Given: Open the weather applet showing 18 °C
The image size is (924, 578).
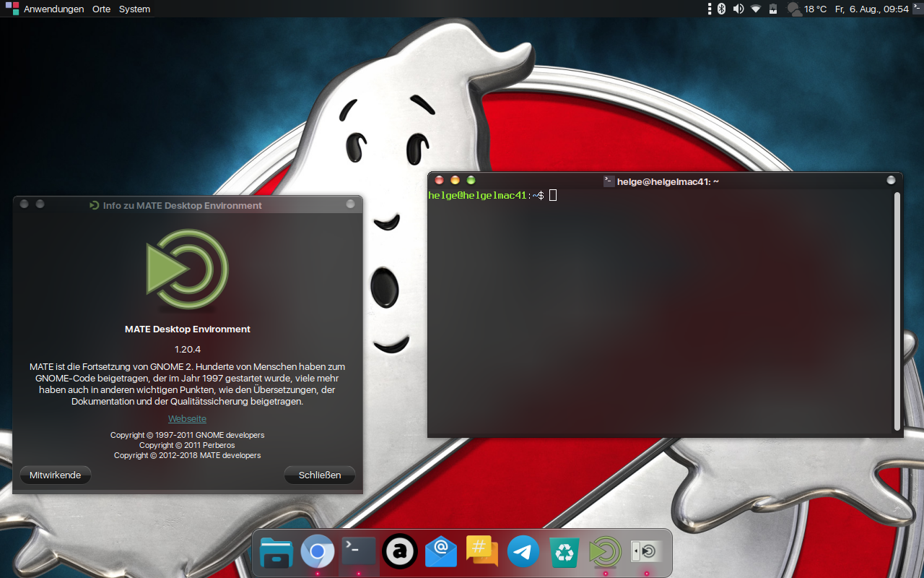Looking at the screenshot, I should [807, 9].
